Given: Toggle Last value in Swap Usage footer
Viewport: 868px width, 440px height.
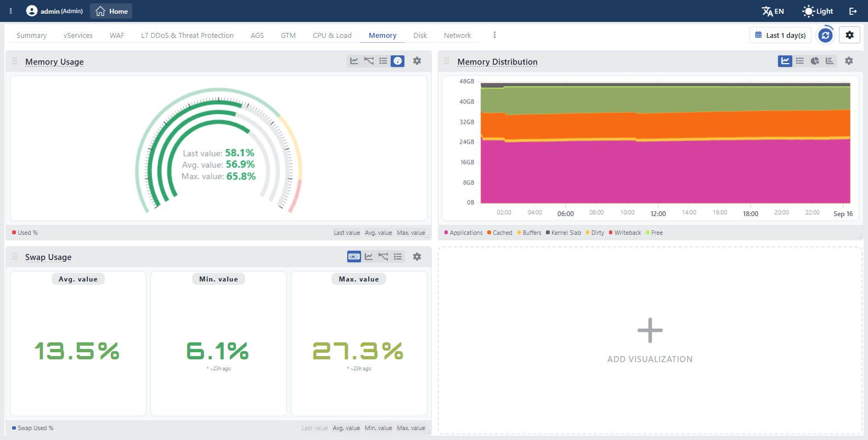Looking at the screenshot, I should [x=315, y=428].
